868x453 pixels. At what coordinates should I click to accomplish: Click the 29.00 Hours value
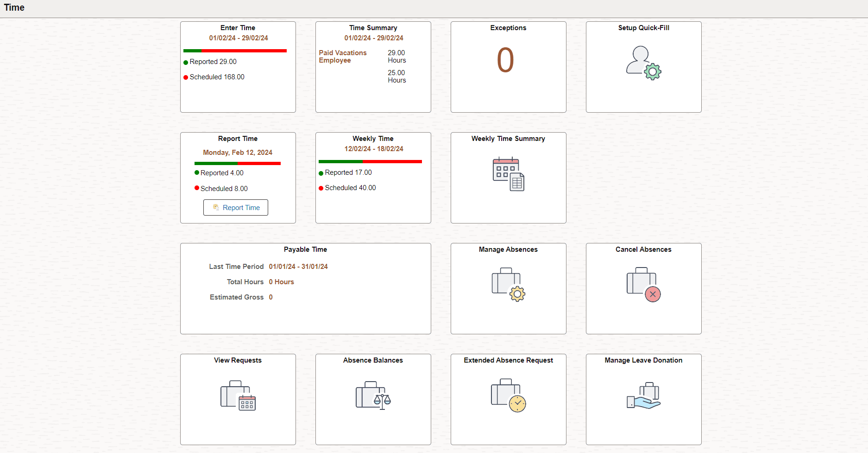pos(396,57)
